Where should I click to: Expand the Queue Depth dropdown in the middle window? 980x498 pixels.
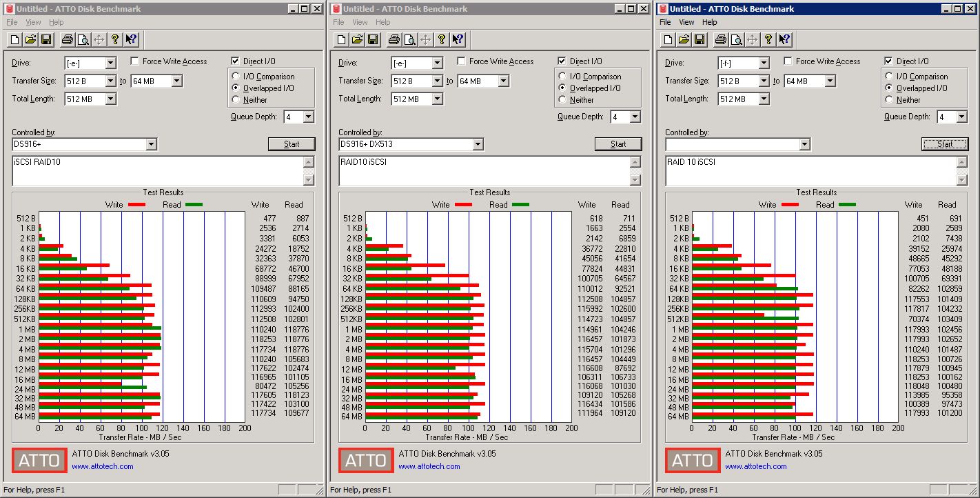coord(635,117)
